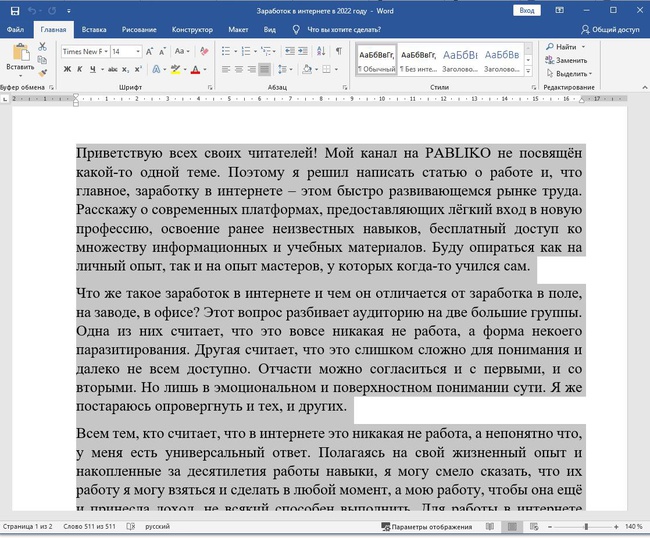Viewport: 650px width, 538px height.
Task: Click the tab selector at ruler's left
Action: pos(5,99)
